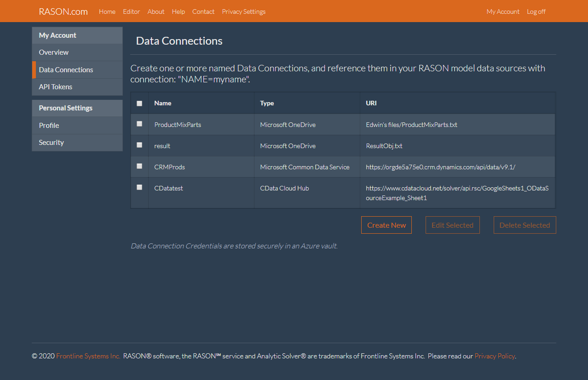Open the Frontline Systems Inc. footer link

[x=88, y=356]
